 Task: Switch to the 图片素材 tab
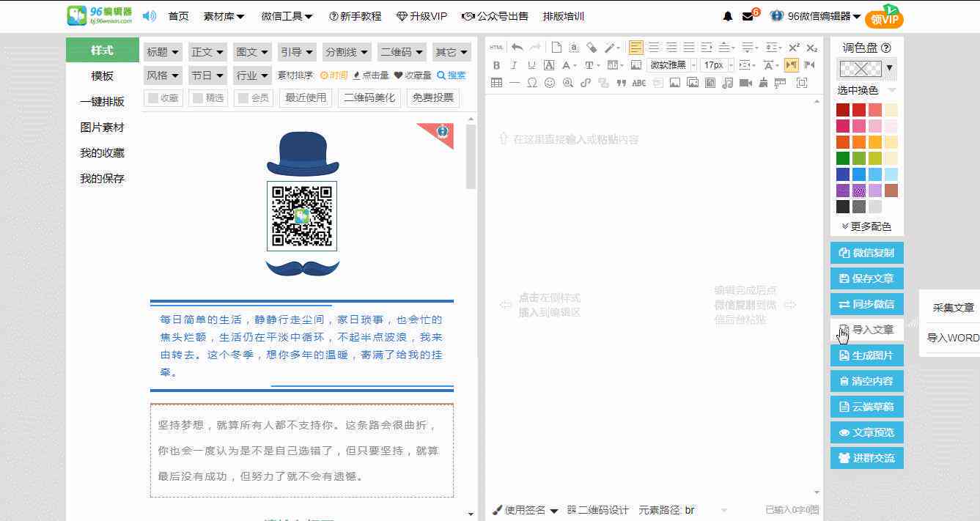point(103,128)
